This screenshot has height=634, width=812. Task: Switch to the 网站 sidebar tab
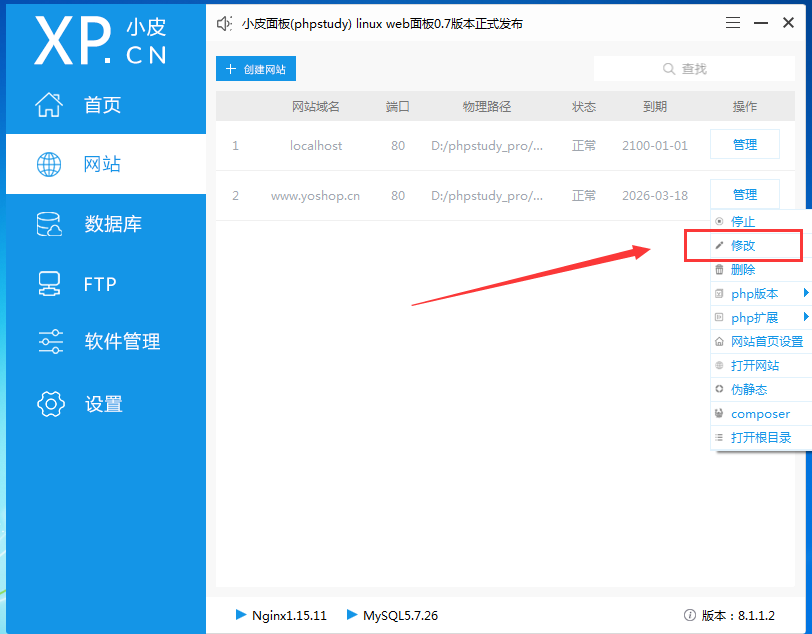point(106,164)
